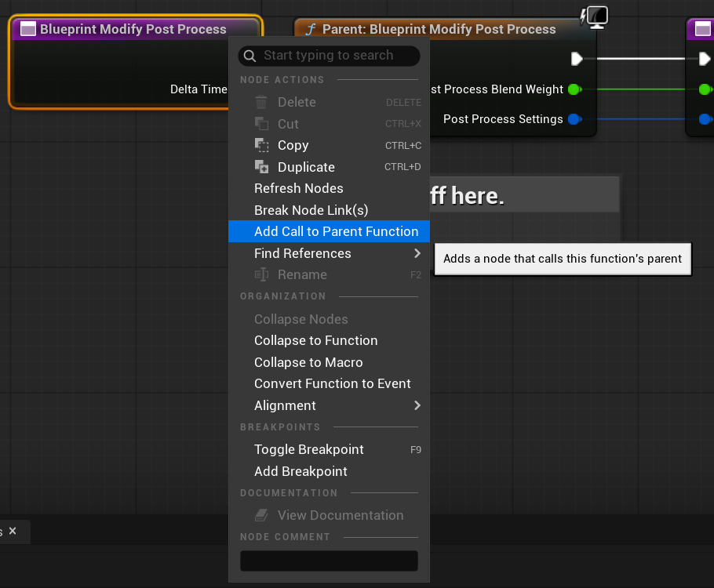Select Break Node Link(s) option

point(311,210)
